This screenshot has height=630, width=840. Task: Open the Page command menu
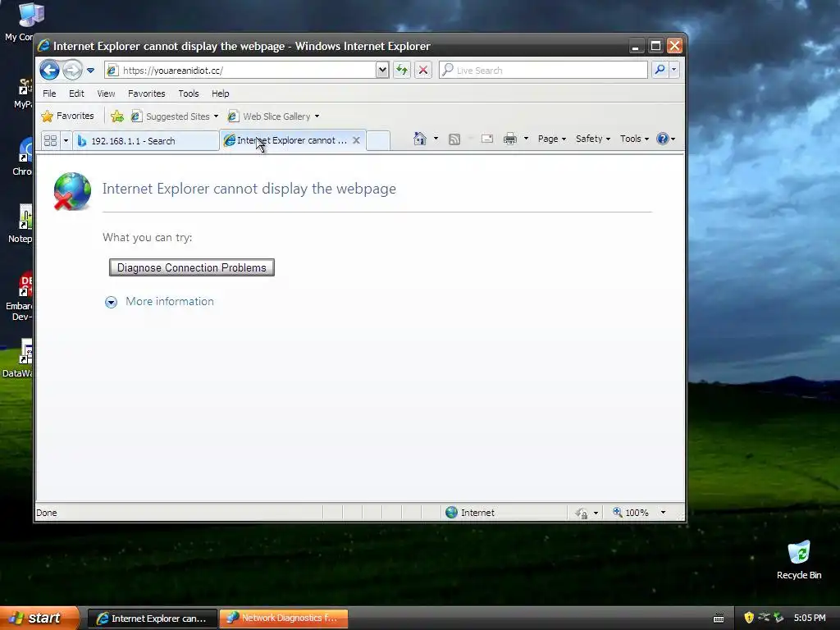click(x=552, y=139)
